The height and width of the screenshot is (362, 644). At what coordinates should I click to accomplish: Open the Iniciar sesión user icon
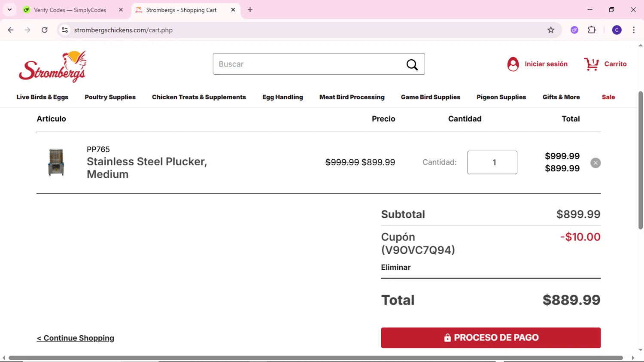[513, 64]
